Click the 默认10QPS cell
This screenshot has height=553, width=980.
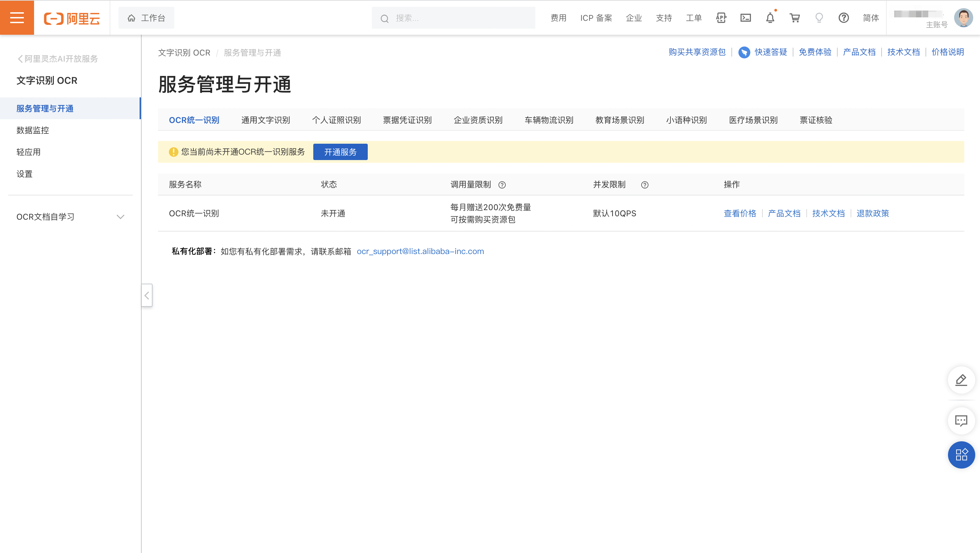click(614, 213)
